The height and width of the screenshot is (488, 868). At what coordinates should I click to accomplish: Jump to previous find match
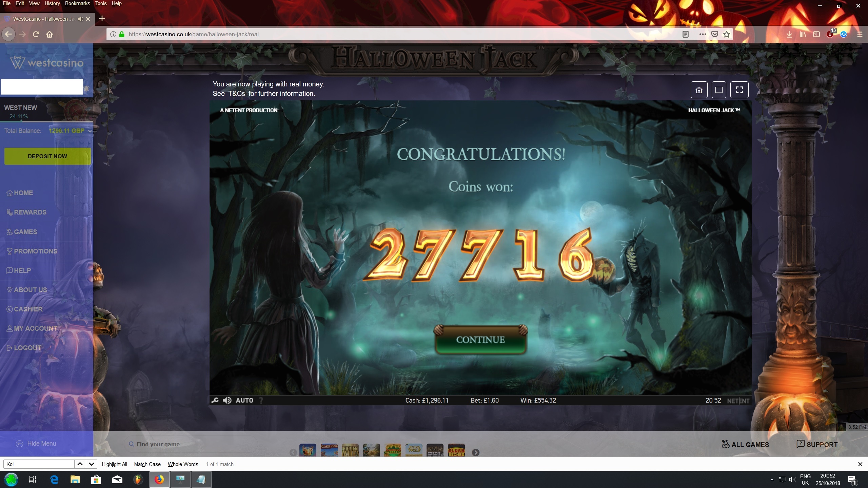[x=80, y=464]
